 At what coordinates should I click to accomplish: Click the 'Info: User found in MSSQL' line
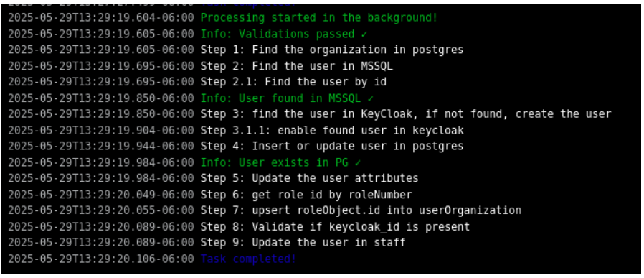287,98
